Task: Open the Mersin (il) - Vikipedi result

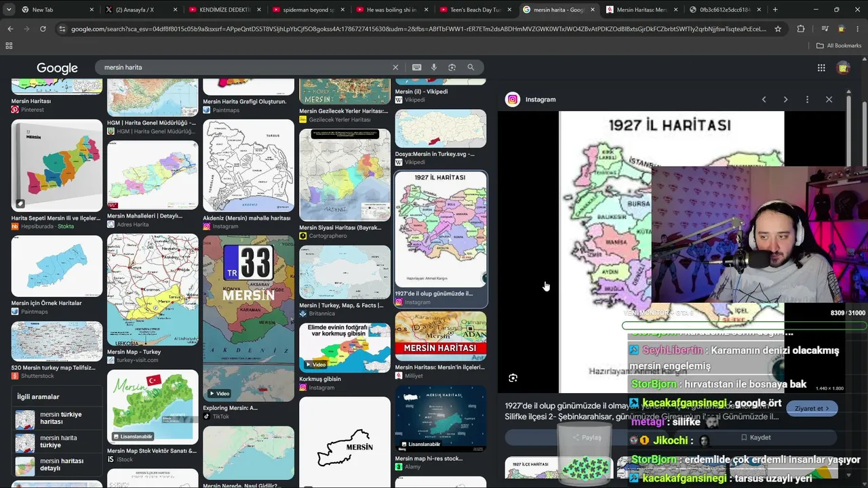Action: point(441,91)
